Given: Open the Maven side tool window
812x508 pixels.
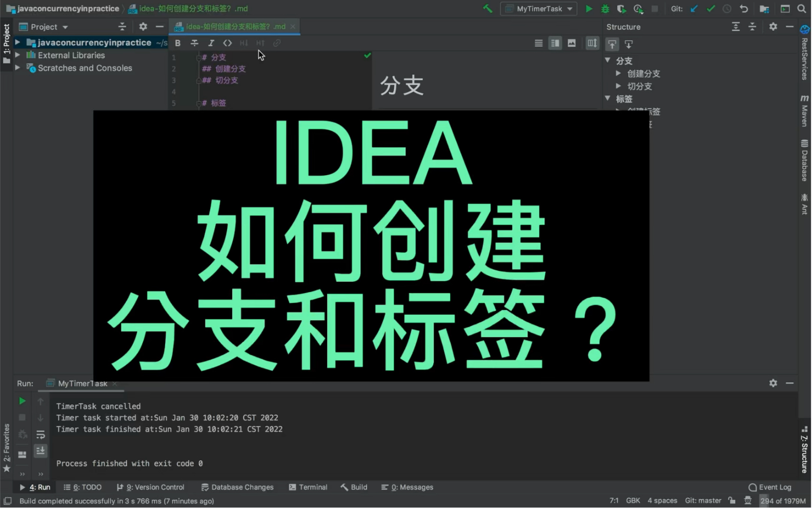Looking at the screenshot, I should [804, 110].
